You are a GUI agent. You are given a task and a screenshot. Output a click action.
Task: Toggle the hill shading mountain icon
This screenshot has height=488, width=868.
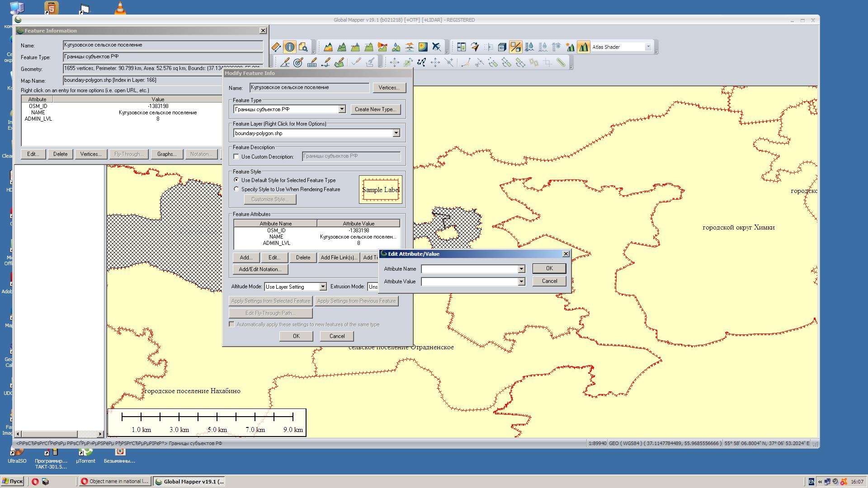pyautogui.click(x=583, y=47)
